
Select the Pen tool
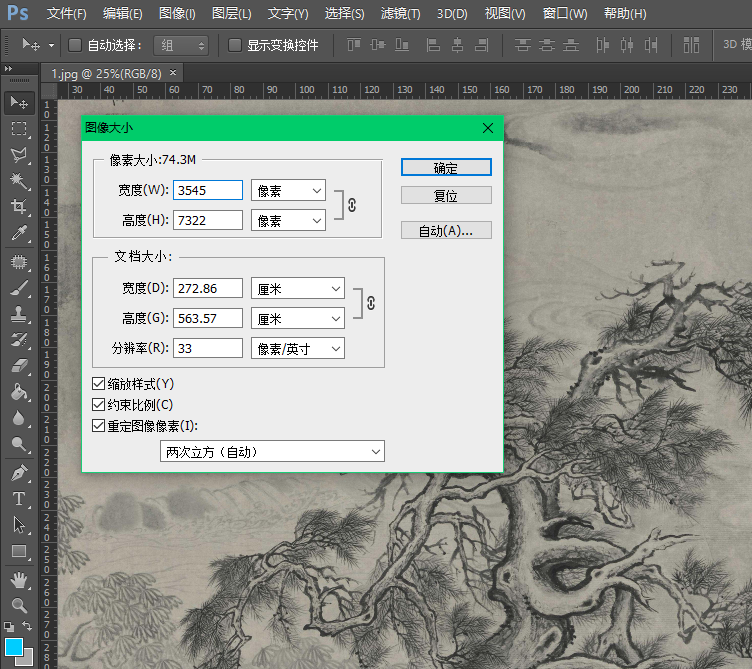(19, 473)
